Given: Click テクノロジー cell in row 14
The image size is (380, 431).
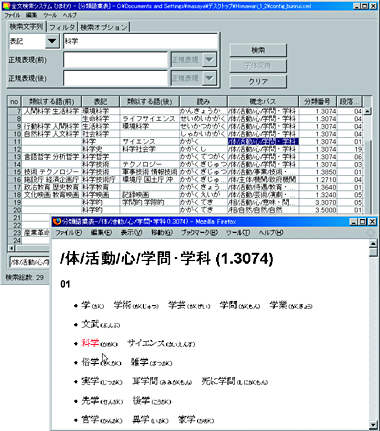Looking at the screenshot, I should click(150, 165).
